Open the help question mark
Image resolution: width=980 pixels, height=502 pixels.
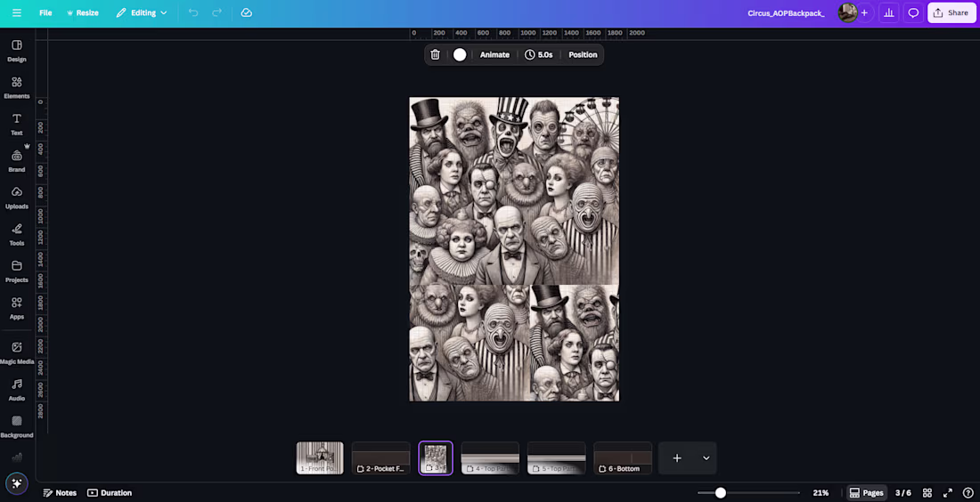tap(968, 492)
